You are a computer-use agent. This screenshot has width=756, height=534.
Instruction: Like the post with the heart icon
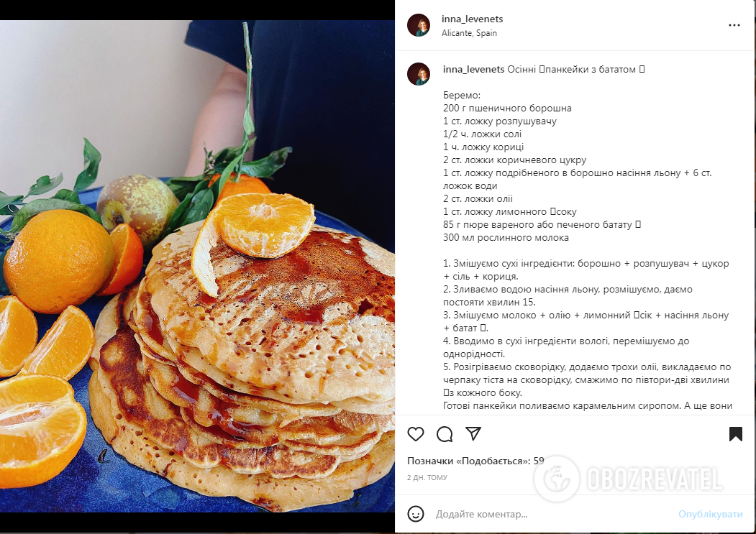(x=416, y=434)
